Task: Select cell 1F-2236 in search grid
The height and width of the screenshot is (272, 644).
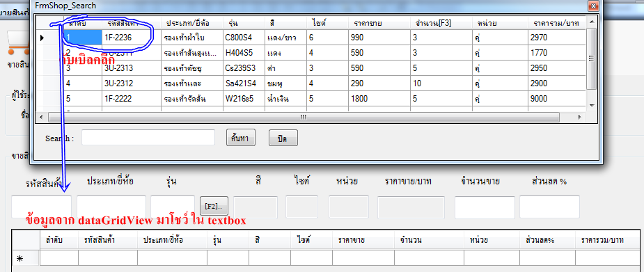Action: pyautogui.click(x=131, y=38)
